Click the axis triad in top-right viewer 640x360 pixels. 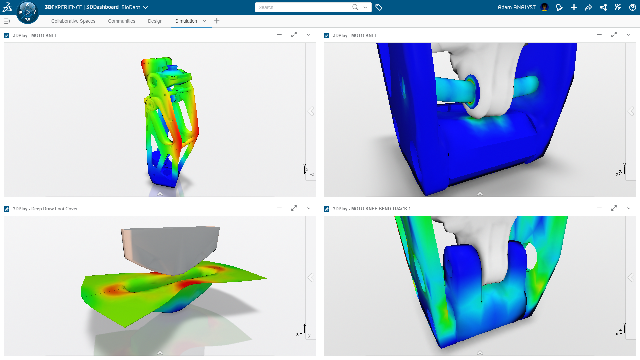(621, 170)
